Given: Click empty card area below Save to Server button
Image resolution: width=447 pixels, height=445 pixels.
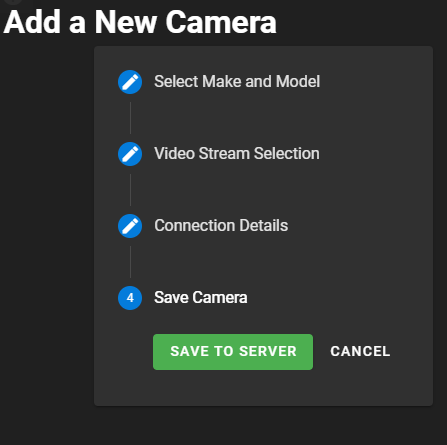Looking at the screenshot, I should (x=233, y=388).
